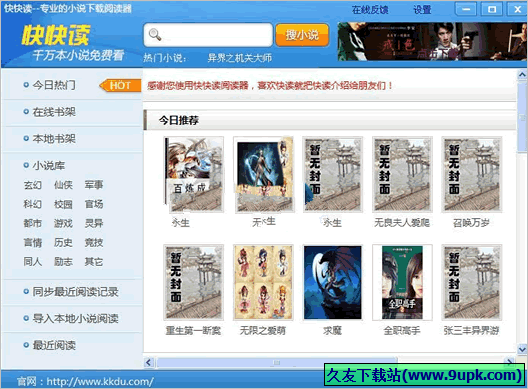Open the 百炼成 book cover thumbnail
Viewport: 528px width, 389px height.
pos(194,174)
